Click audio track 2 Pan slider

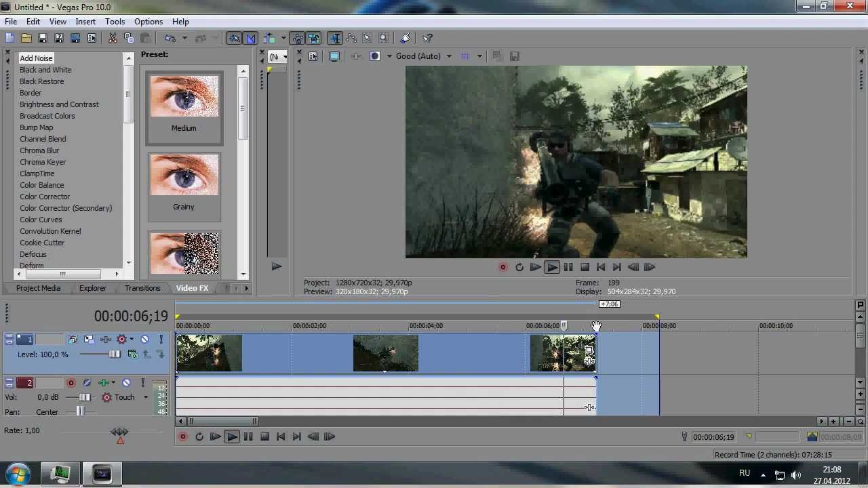tap(80, 411)
